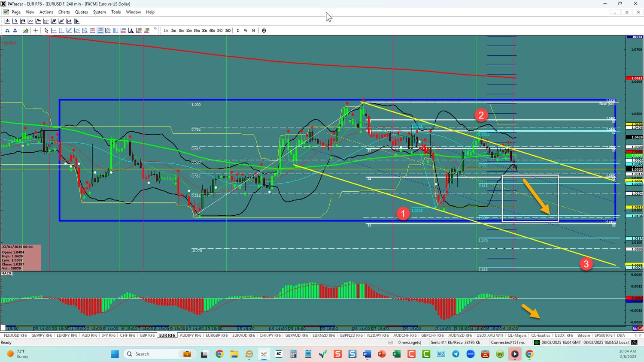Open the Actions menu
644x362 pixels.
pos(46,12)
